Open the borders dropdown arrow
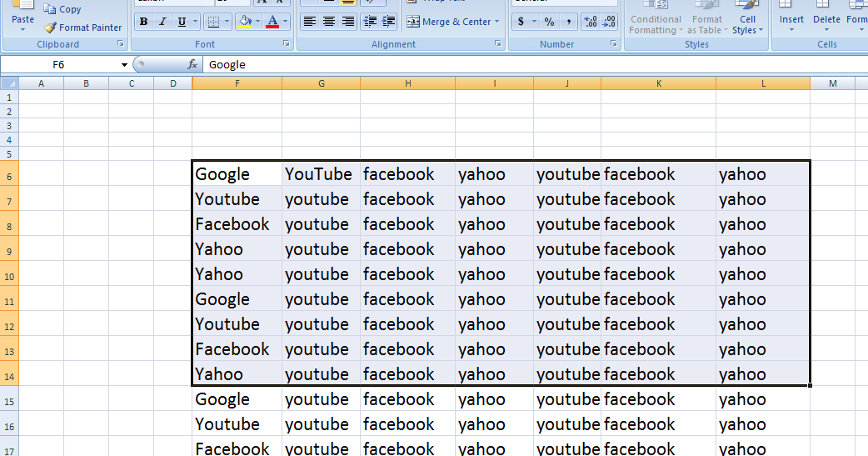The height and width of the screenshot is (456, 868). 227,23
